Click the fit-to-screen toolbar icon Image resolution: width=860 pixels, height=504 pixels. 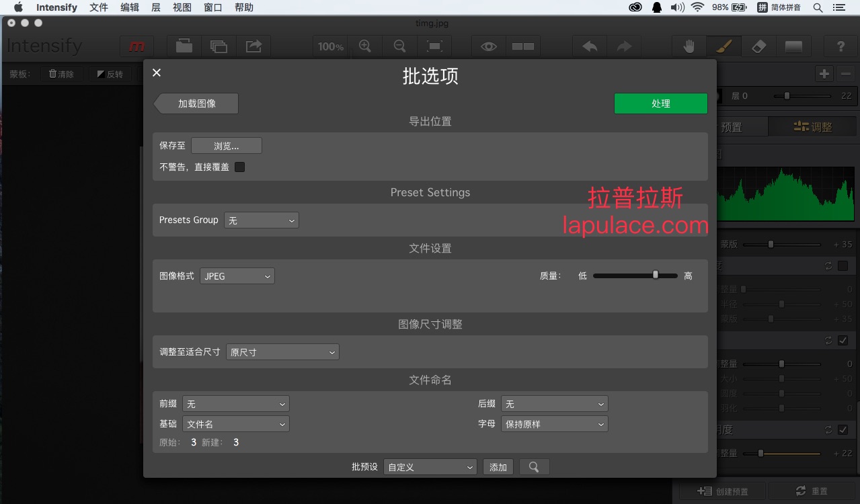pyautogui.click(x=435, y=46)
